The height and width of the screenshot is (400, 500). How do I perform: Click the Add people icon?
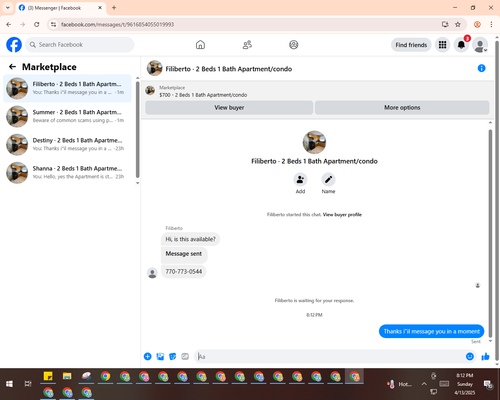click(x=300, y=179)
